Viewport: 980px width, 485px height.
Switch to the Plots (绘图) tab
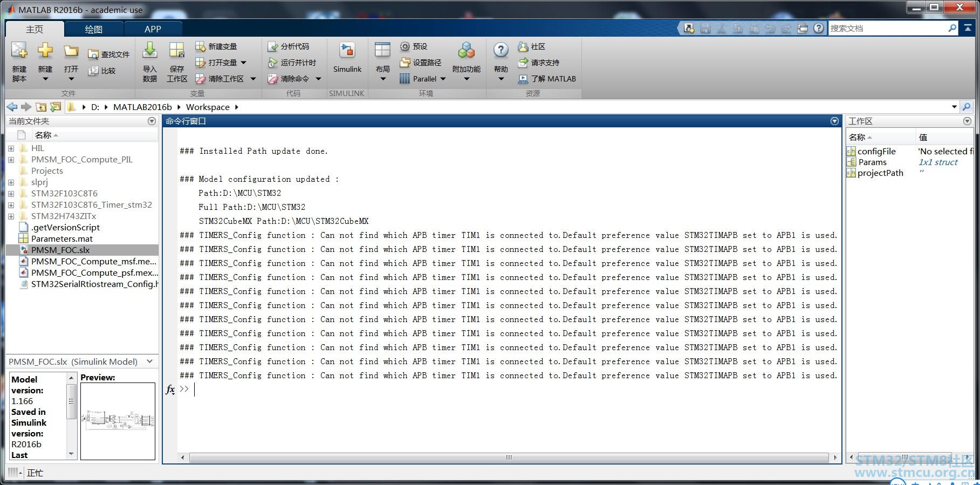[94, 29]
